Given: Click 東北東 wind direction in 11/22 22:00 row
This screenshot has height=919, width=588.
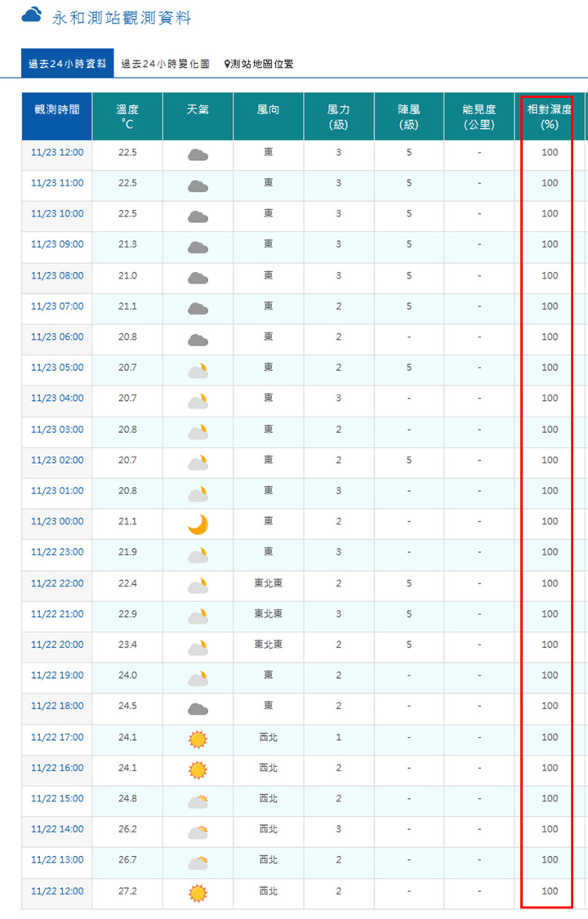Looking at the screenshot, I should (x=268, y=583).
